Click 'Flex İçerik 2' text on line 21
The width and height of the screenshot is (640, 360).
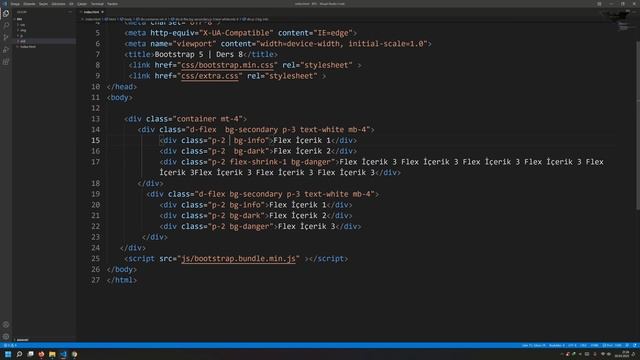pyautogui.click(x=298, y=216)
